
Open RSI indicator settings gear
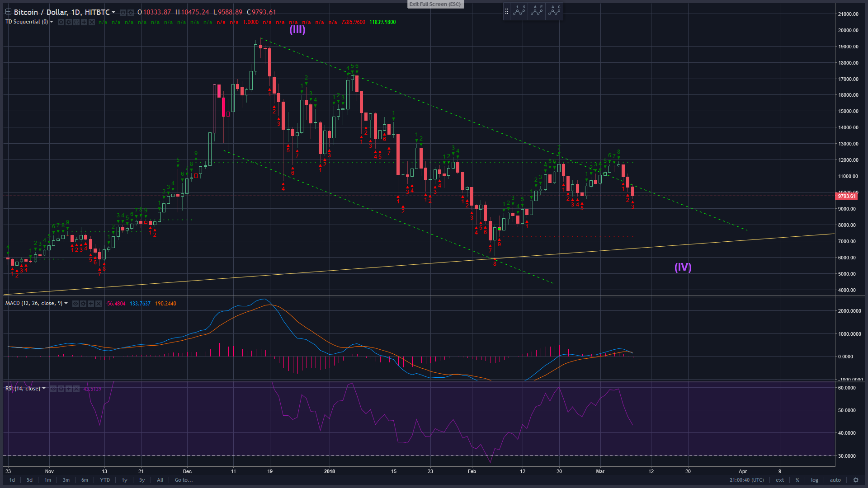click(x=61, y=389)
